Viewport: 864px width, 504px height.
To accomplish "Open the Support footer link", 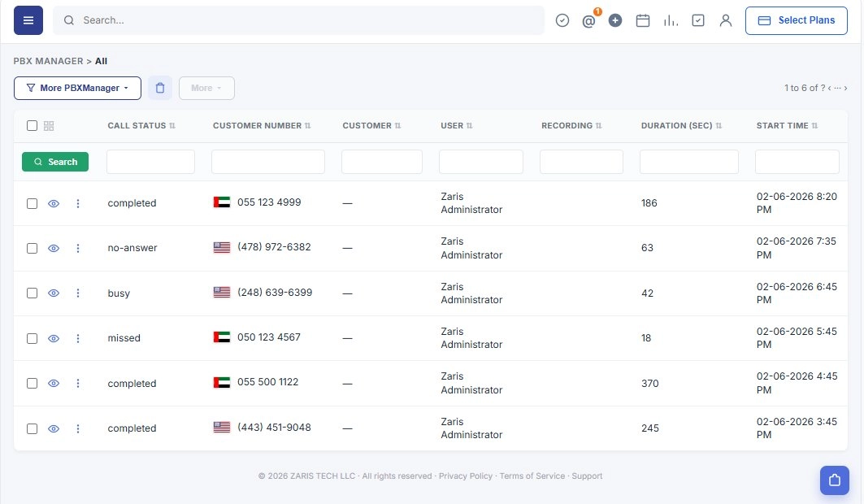I will click(587, 476).
